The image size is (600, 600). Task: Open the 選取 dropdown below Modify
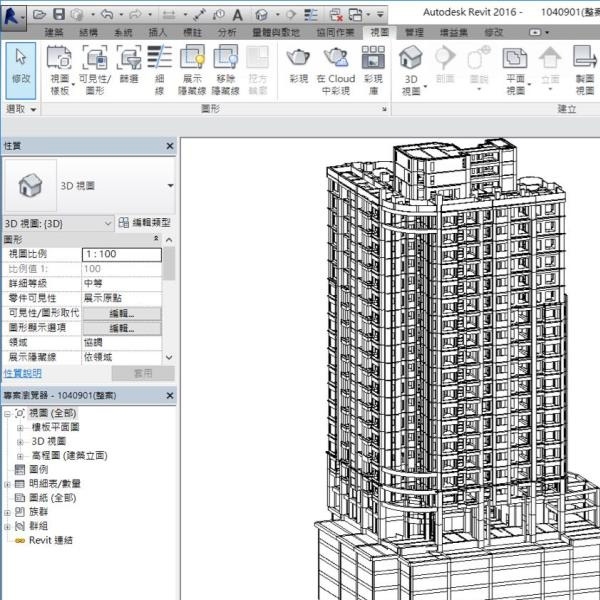[x=20, y=107]
